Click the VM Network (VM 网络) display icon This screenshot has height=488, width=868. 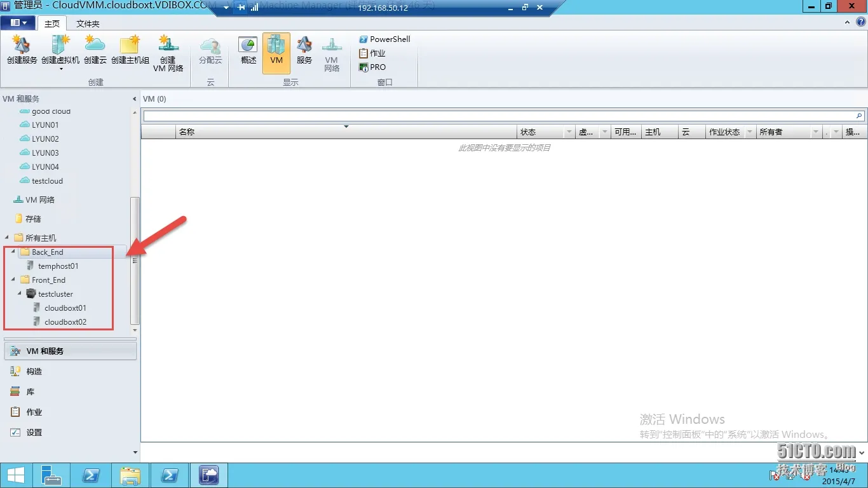[332, 53]
